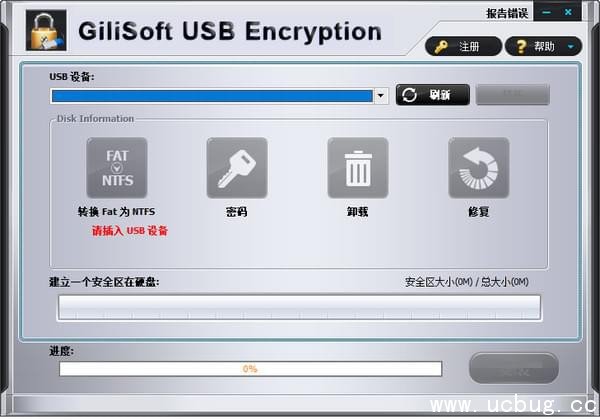This screenshot has width=600, height=420.
Task: Click the 注册 register button
Action: click(463, 47)
